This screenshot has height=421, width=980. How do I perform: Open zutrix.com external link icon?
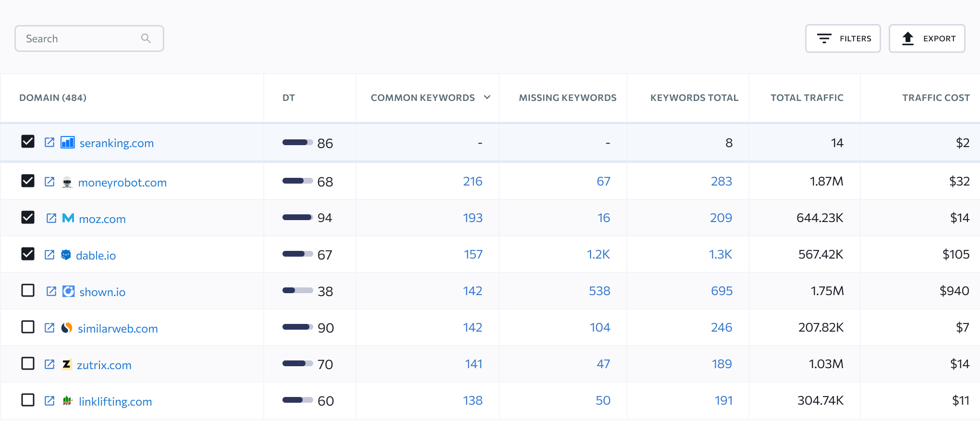click(49, 364)
